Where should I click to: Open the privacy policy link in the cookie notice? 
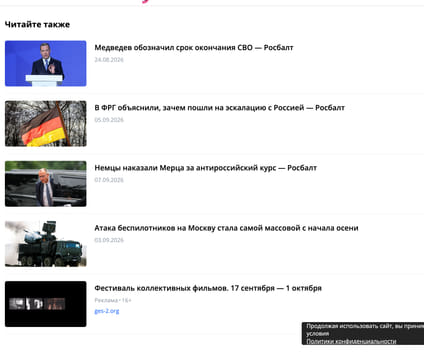pos(351,341)
